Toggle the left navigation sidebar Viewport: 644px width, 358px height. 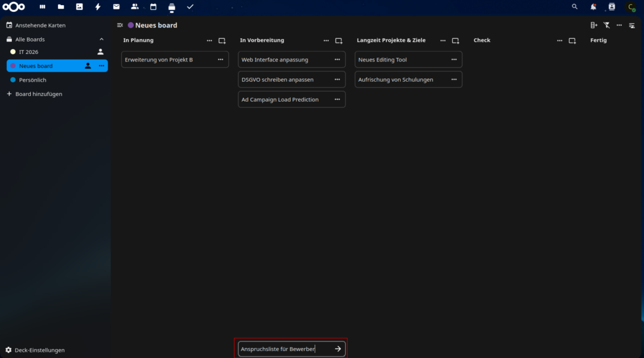pyautogui.click(x=120, y=25)
